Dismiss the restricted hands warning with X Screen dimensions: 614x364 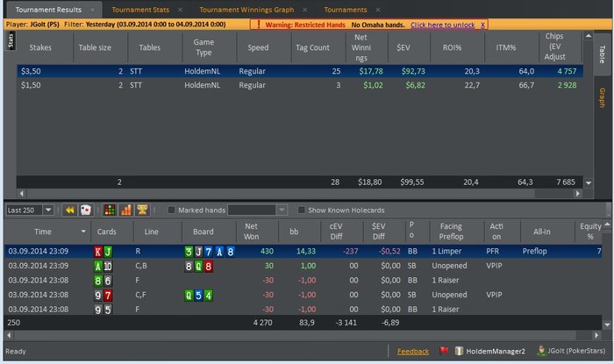[482, 25]
